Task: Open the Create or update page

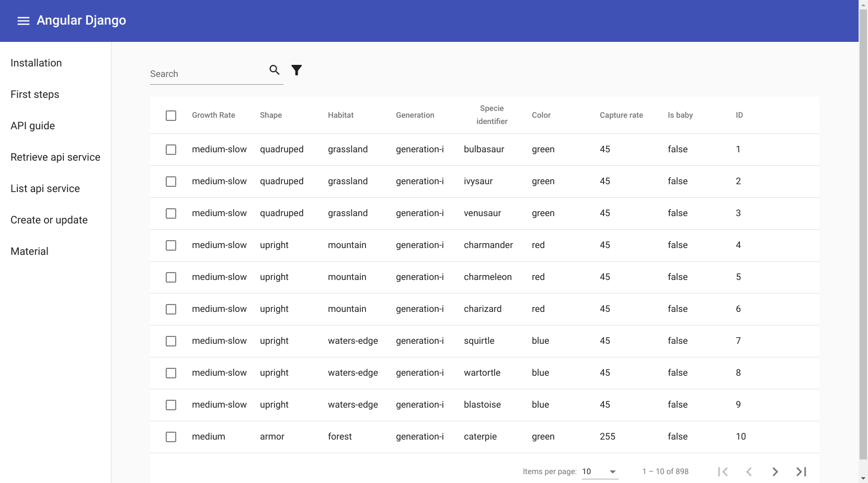Action: click(49, 220)
